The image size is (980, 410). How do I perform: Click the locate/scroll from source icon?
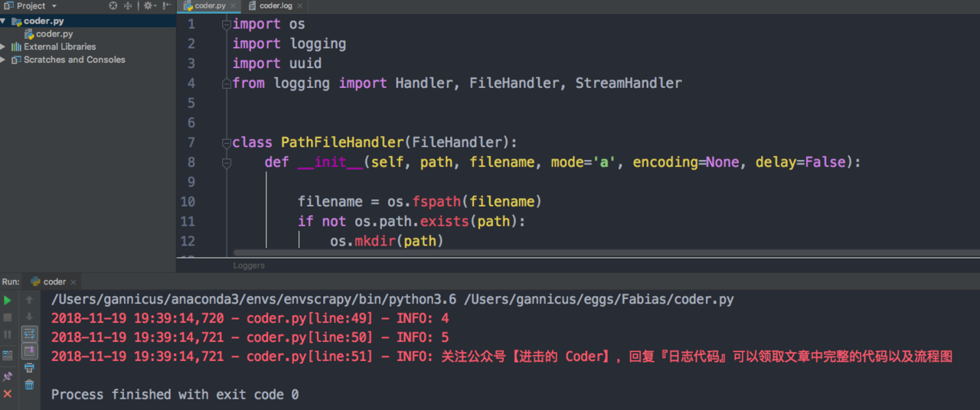tap(113, 6)
